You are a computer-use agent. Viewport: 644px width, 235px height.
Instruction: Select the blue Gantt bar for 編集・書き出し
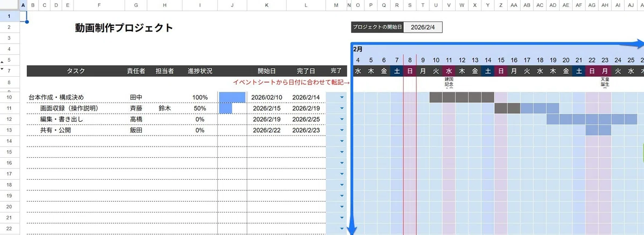[x=592, y=119]
